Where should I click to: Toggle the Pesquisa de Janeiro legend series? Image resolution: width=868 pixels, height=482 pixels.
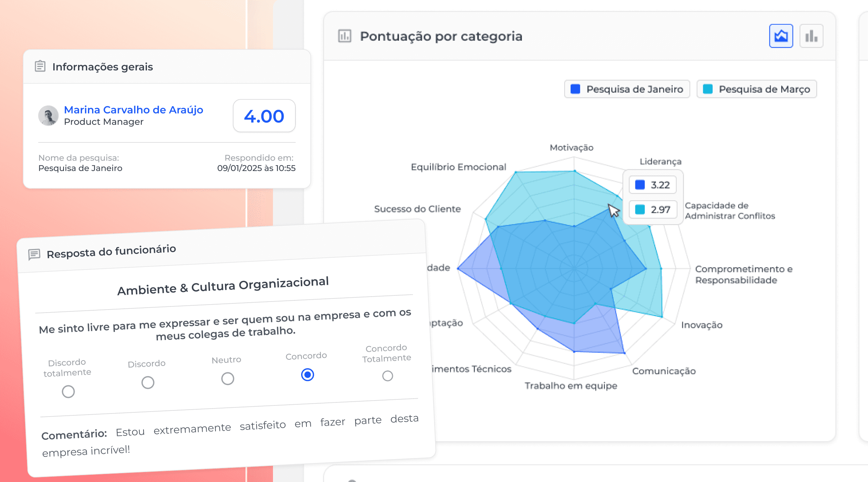point(627,89)
